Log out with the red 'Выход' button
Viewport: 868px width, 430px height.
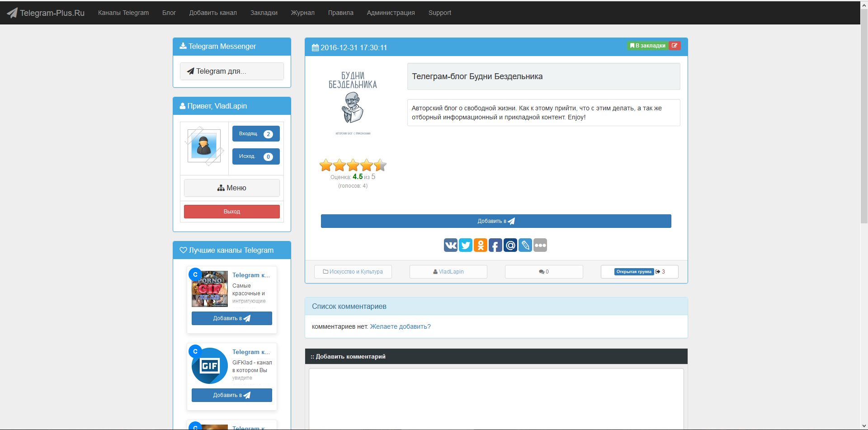click(232, 212)
